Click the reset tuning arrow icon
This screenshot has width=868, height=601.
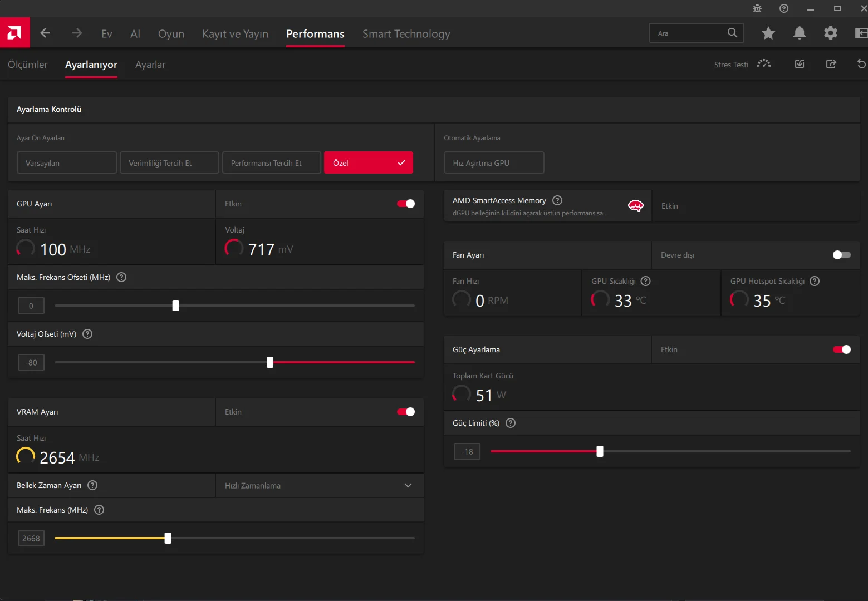[x=861, y=64]
